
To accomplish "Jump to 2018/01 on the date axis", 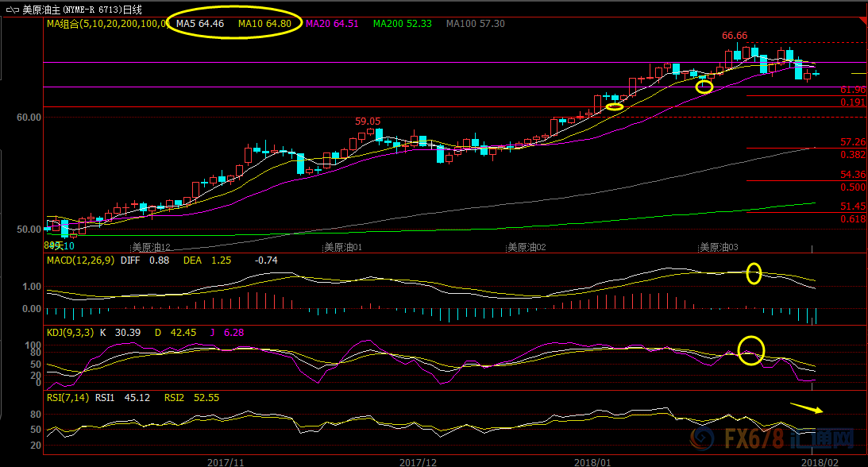I will (x=593, y=461).
